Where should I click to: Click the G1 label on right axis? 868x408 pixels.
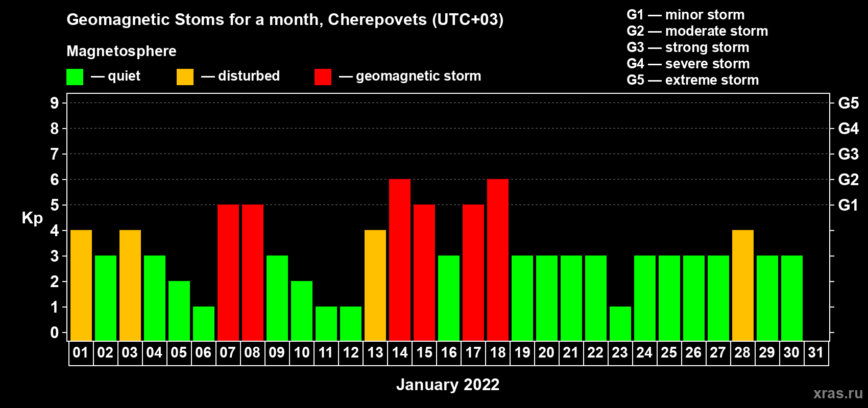[849, 205]
